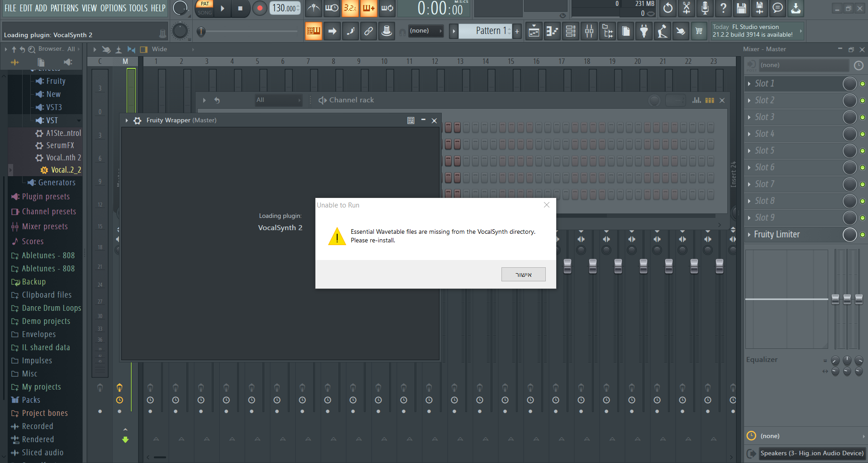The image size is (868, 463).
Task: Open the mixer input (none) dropdown
Action: coord(803,65)
